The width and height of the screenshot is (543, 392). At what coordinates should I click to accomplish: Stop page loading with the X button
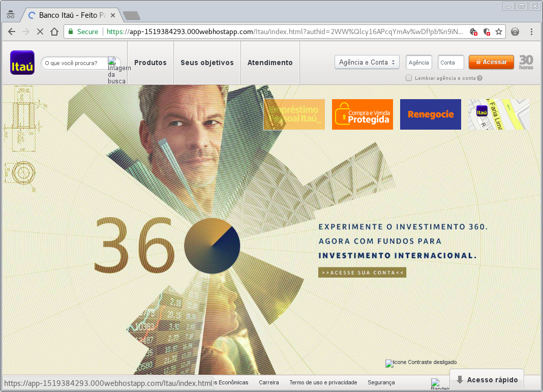point(40,32)
